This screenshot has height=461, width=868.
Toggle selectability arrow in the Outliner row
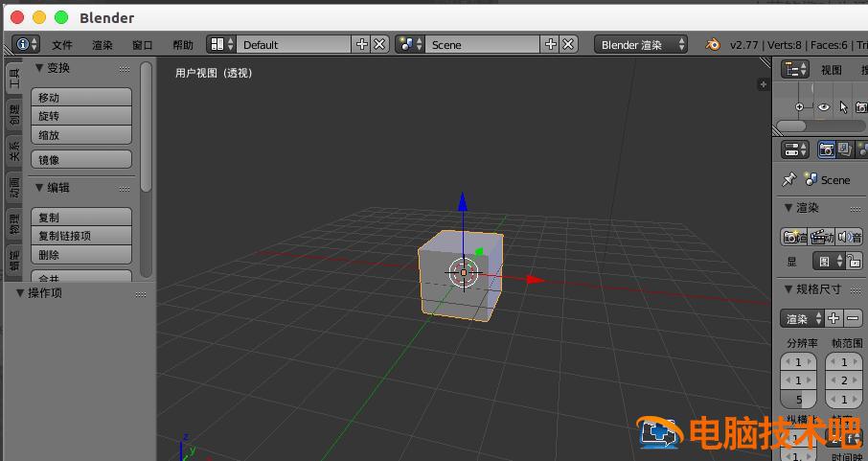(x=843, y=107)
